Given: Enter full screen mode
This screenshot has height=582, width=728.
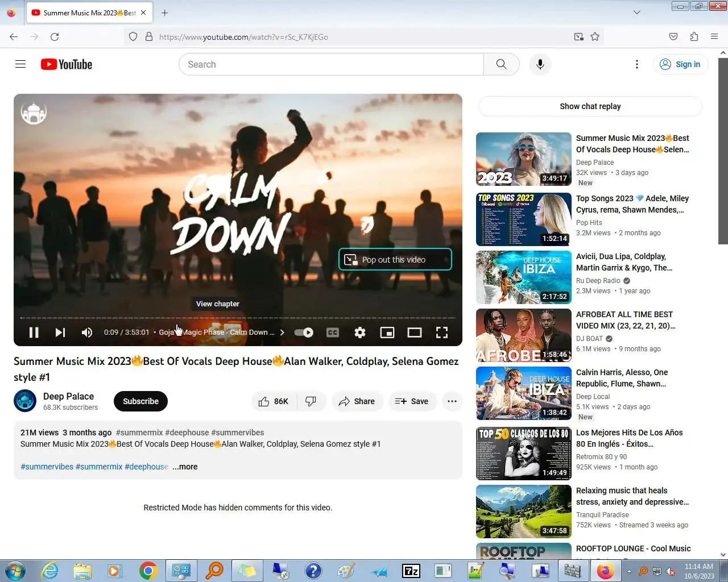Looking at the screenshot, I should click(x=442, y=332).
